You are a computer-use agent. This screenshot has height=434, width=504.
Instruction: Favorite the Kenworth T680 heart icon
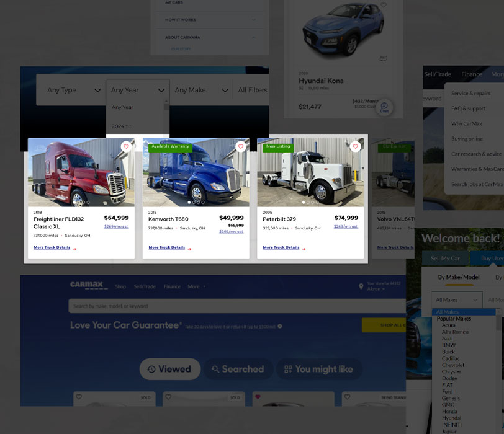(241, 146)
